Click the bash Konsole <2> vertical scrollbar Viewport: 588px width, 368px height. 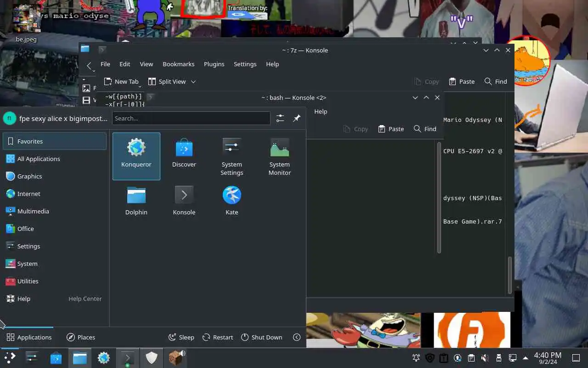coord(439,198)
